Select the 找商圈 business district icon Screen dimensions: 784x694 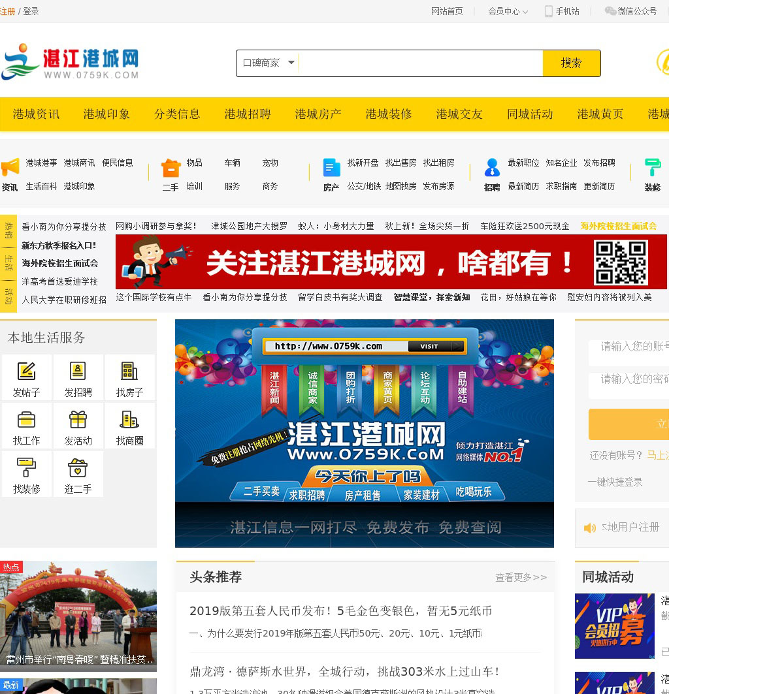point(129,419)
